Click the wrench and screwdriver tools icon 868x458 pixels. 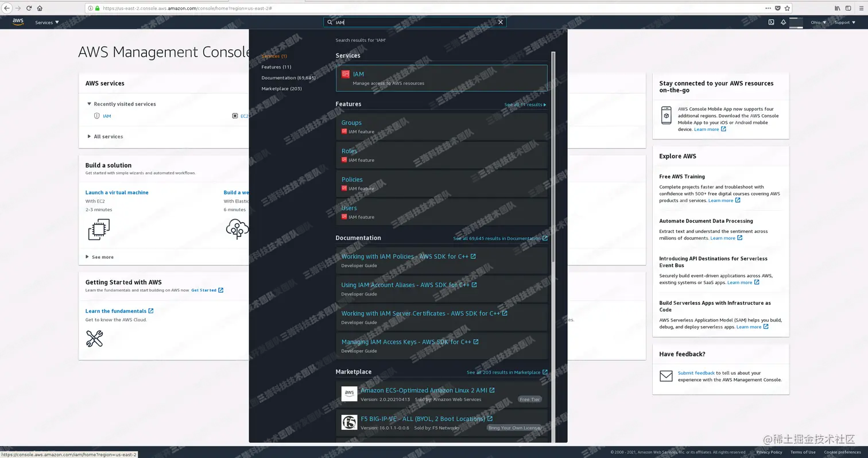pyautogui.click(x=94, y=339)
